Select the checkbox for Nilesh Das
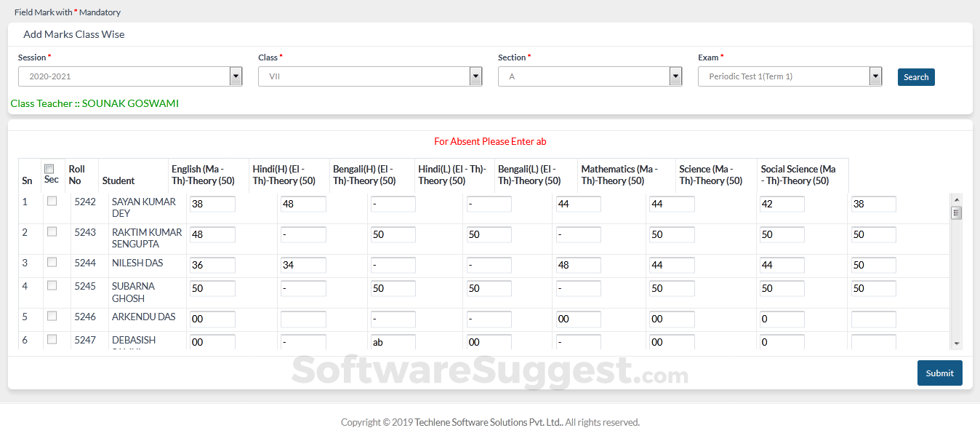The image size is (980, 441). 52,263
